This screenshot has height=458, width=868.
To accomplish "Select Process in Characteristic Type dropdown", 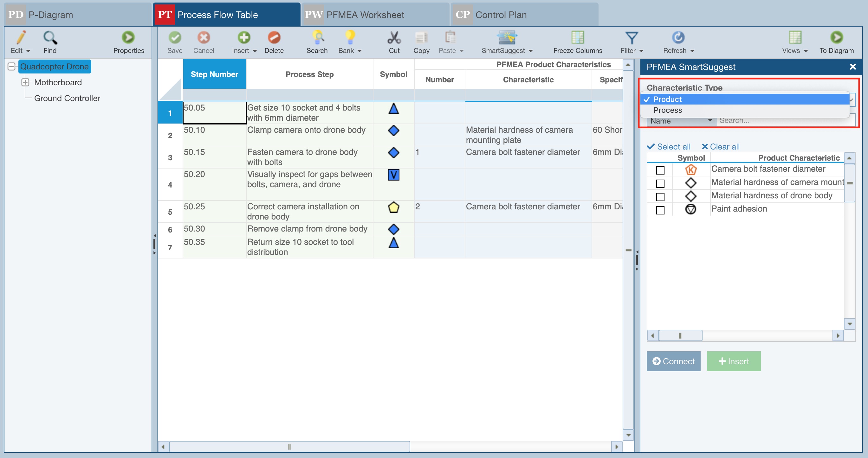I will tap(668, 110).
